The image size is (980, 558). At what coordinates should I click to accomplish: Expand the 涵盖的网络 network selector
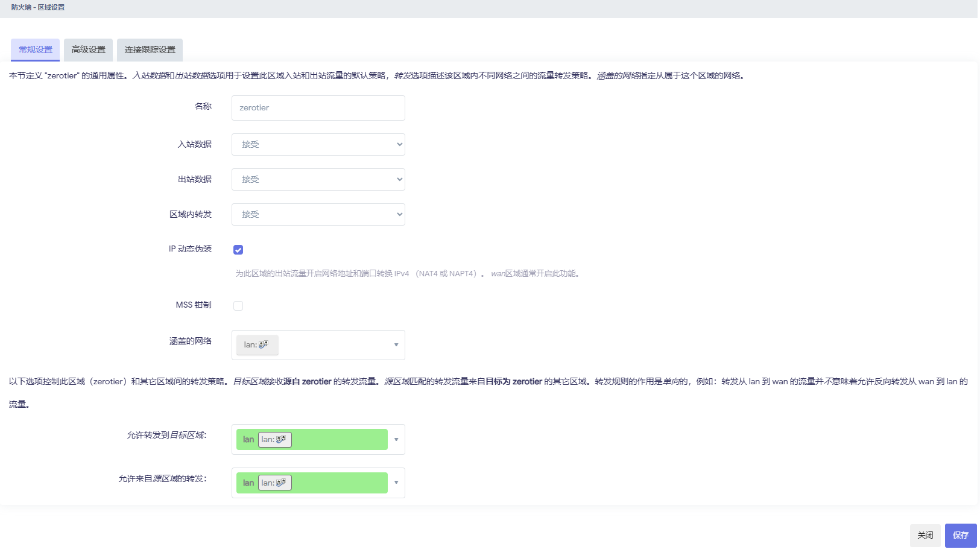point(395,344)
